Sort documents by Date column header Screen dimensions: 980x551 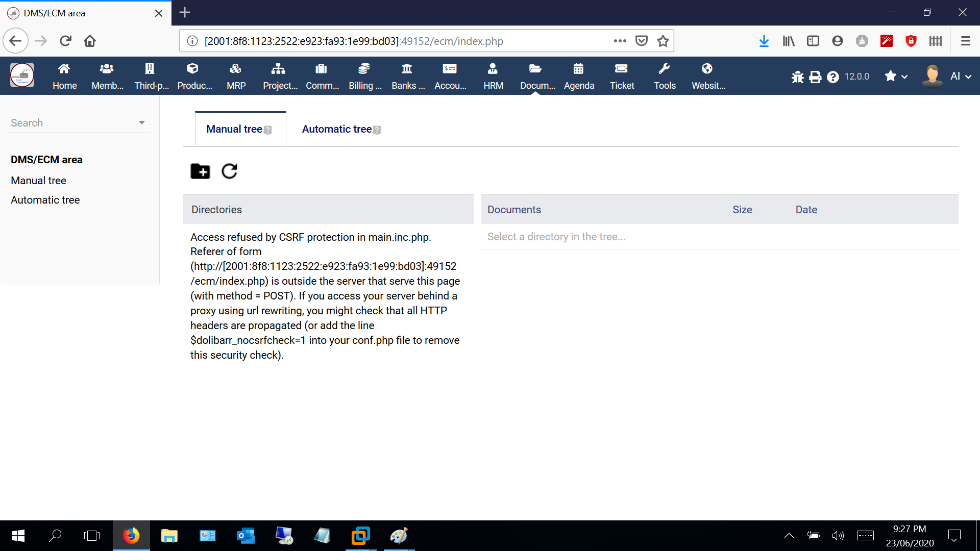pyautogui.click(x=806, y=210)
